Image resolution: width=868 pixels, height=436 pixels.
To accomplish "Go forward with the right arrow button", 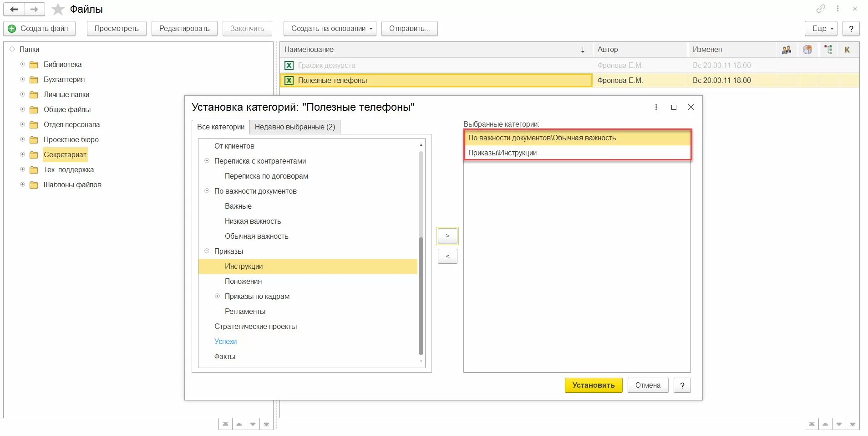I will coord(35,9).
